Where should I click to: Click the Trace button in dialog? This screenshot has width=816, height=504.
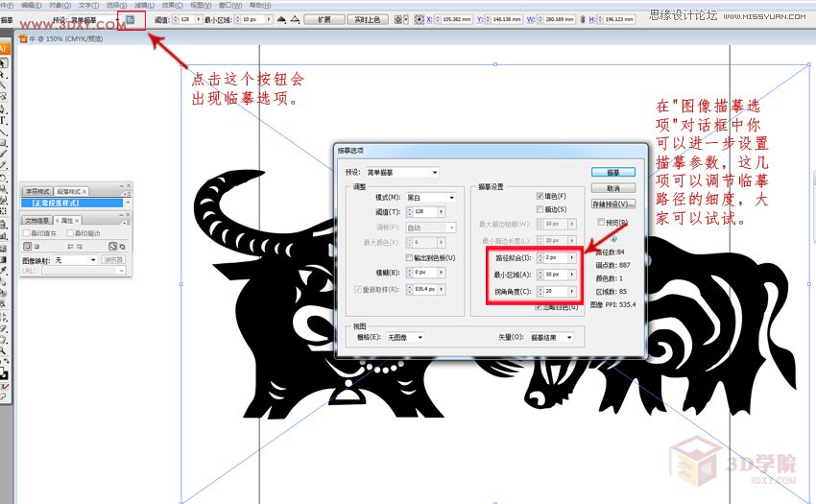point(613,172)
